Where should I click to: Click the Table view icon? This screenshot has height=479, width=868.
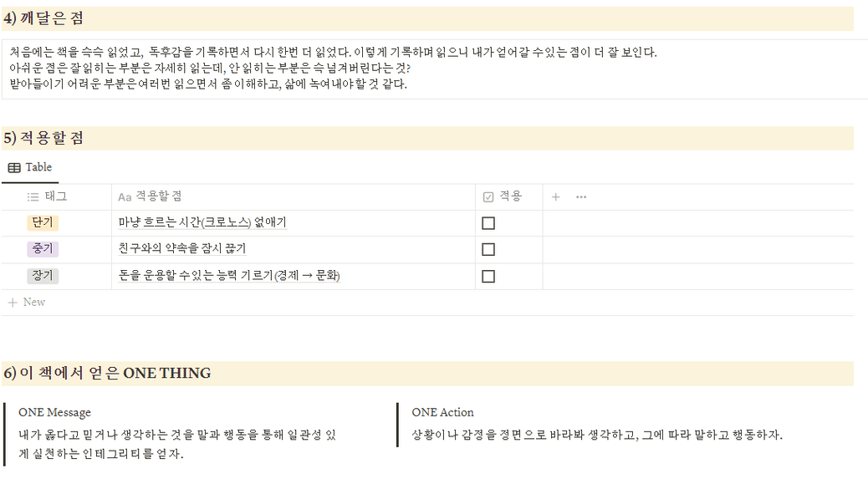point(14,167)
